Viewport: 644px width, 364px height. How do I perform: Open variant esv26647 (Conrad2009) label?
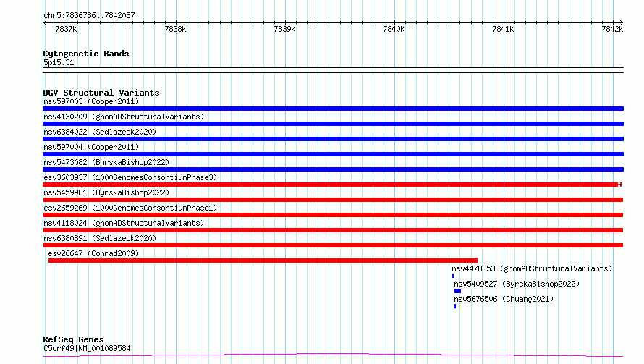point(93,253)
